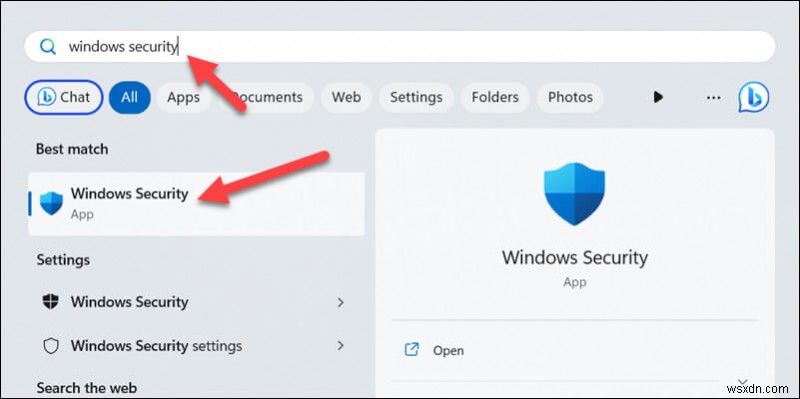Click the Open external-link icon
Viewport: 800px width, 399px height.
point(411,350)
